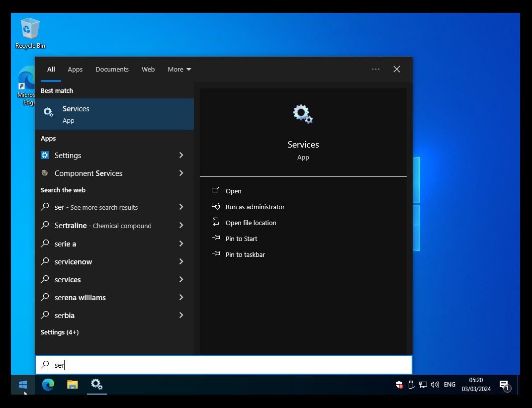Image resolution: width=532 pixels, height=408 pixels.
Task: Expand the Settings result arrow
Action: (181, 155)
